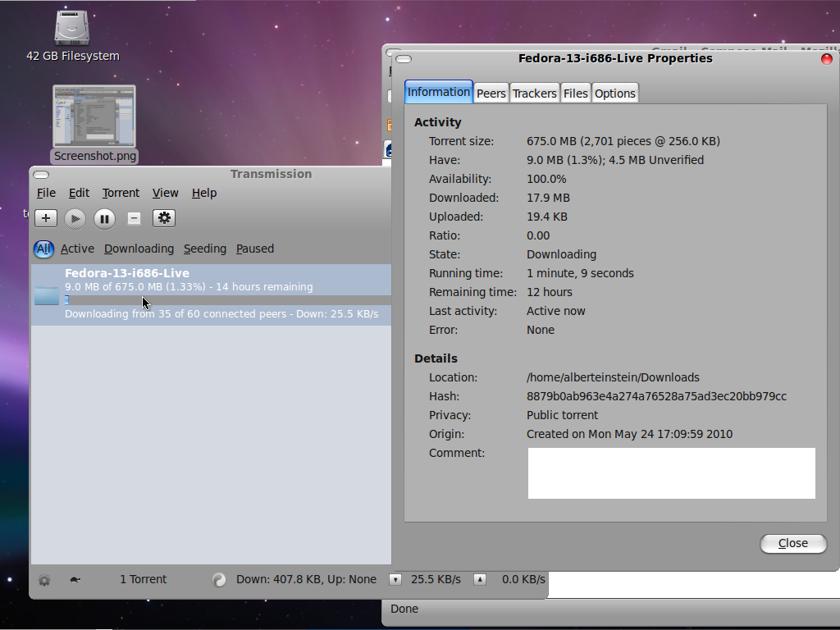
Task: Toggle the turtle speed-limit icon
Action: tap(75, 580)
